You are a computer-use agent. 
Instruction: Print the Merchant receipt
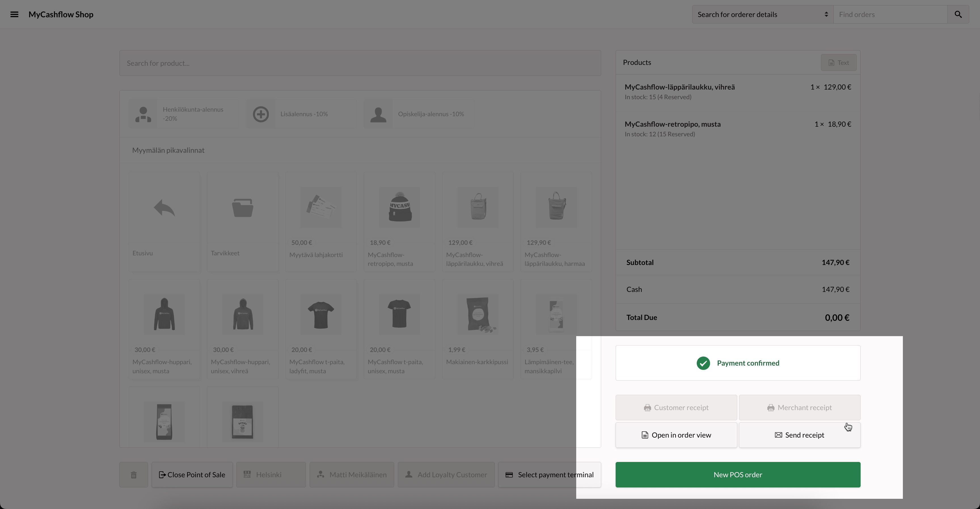coord(799,408)
